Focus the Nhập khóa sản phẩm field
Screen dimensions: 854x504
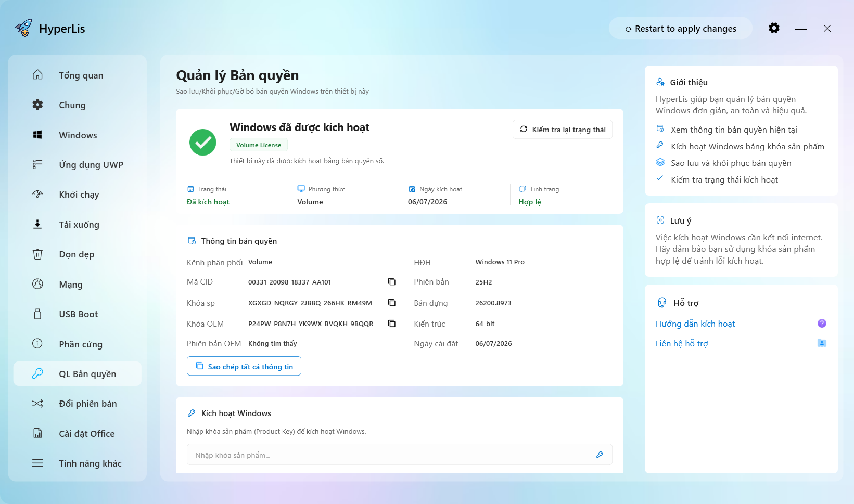tap(400, 455)
